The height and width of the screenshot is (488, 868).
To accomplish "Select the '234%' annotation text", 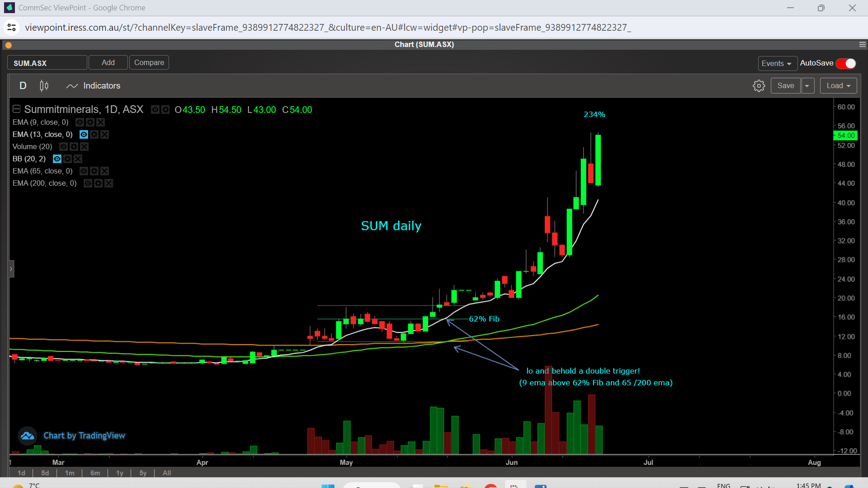I will click(x=594, y=115).
